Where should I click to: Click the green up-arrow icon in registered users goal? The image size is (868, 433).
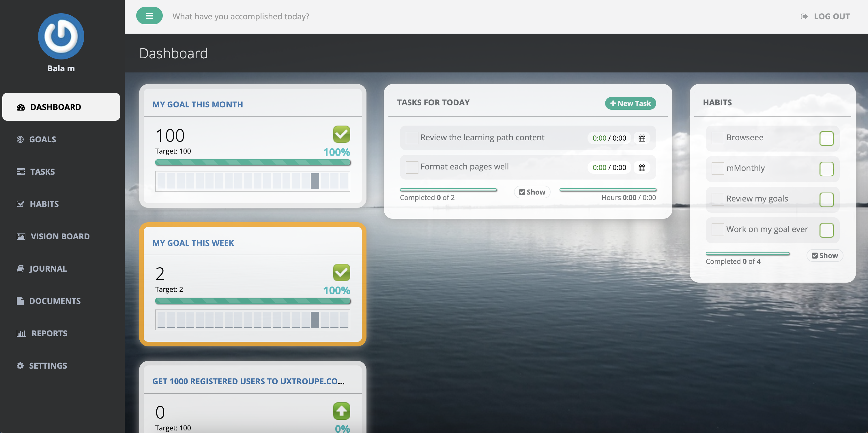pos(341,411)
